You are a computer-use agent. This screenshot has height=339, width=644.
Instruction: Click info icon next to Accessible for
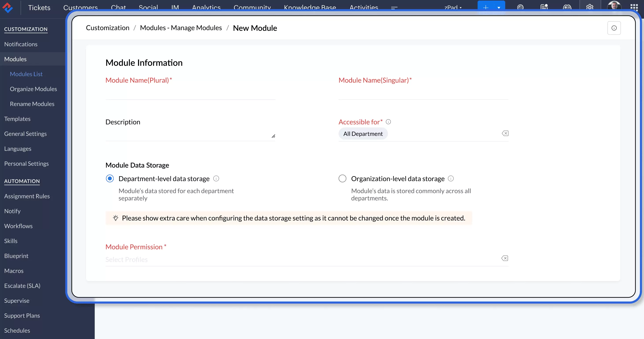(388, 122)
